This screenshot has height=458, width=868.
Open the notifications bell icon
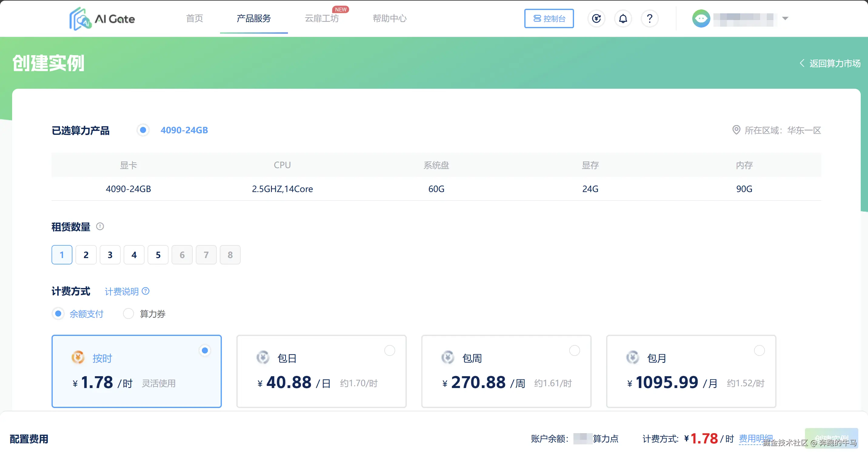623,18
